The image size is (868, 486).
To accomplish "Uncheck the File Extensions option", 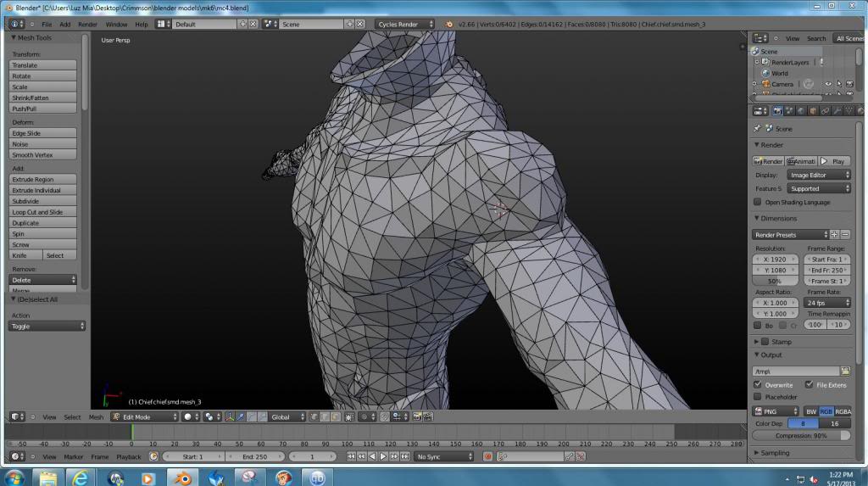I will click(x=809, y=384).
